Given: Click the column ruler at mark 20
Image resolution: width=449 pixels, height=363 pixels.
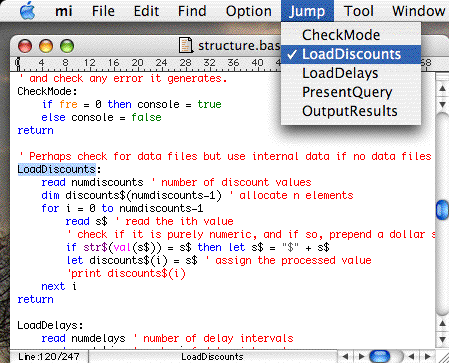Looking at the screenshot, I should click(x=137, y=63).
